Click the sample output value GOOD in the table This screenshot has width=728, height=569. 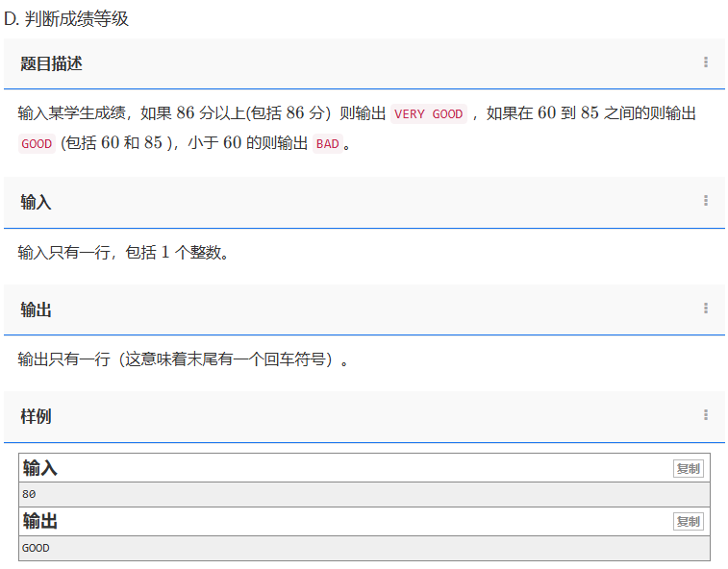point(36,548)
